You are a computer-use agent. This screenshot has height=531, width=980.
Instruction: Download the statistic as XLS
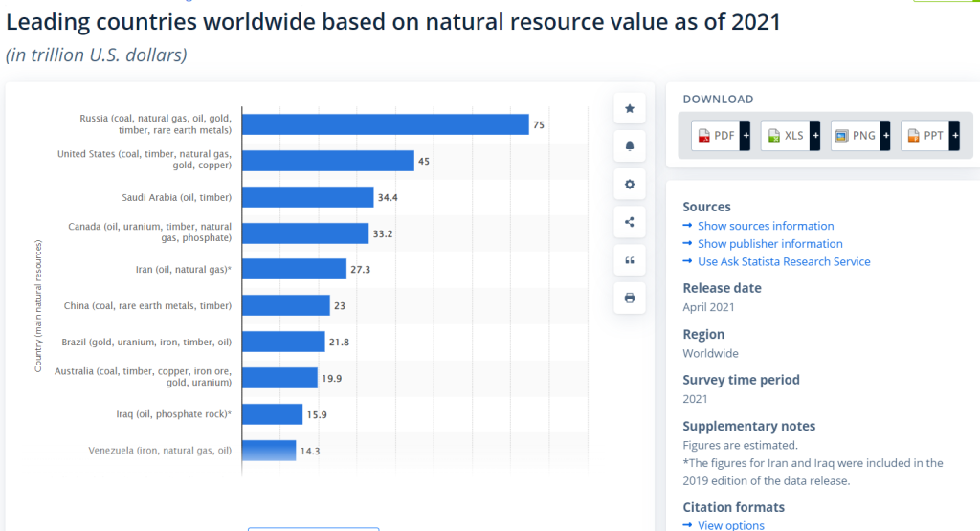pos(786,136)
